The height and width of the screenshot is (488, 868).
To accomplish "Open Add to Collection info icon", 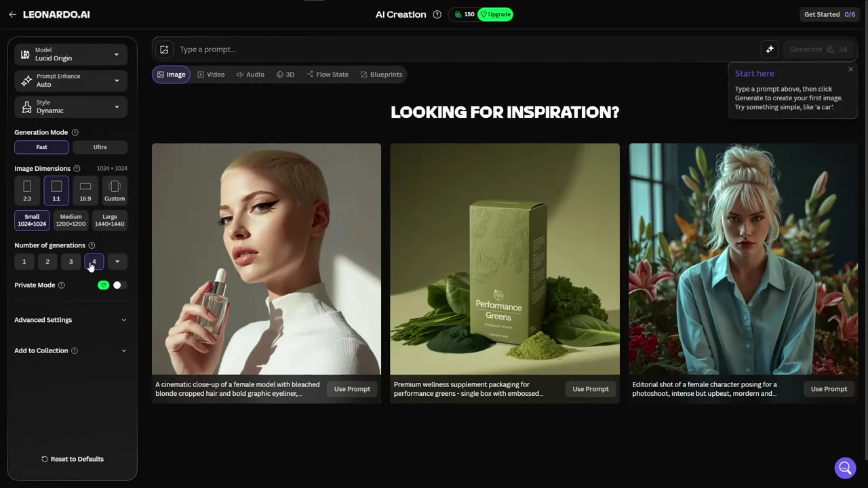I will pyautogui.click(x=75, y=350).
